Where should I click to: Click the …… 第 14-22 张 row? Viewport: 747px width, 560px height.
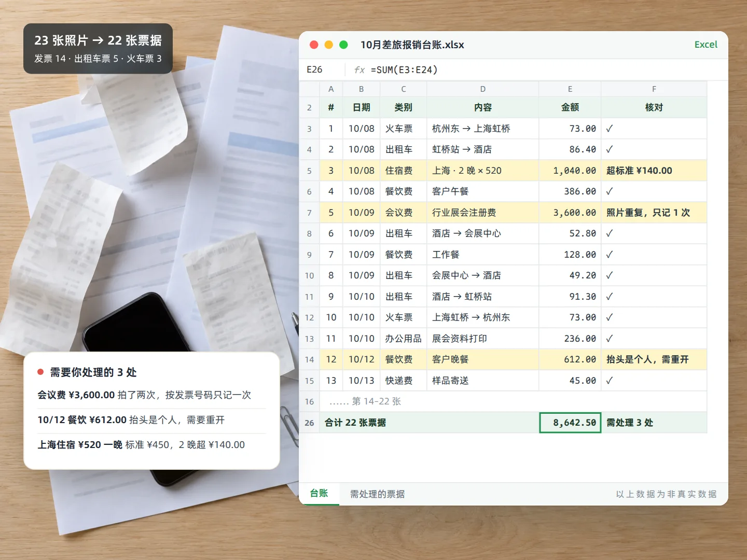(514, 401)
